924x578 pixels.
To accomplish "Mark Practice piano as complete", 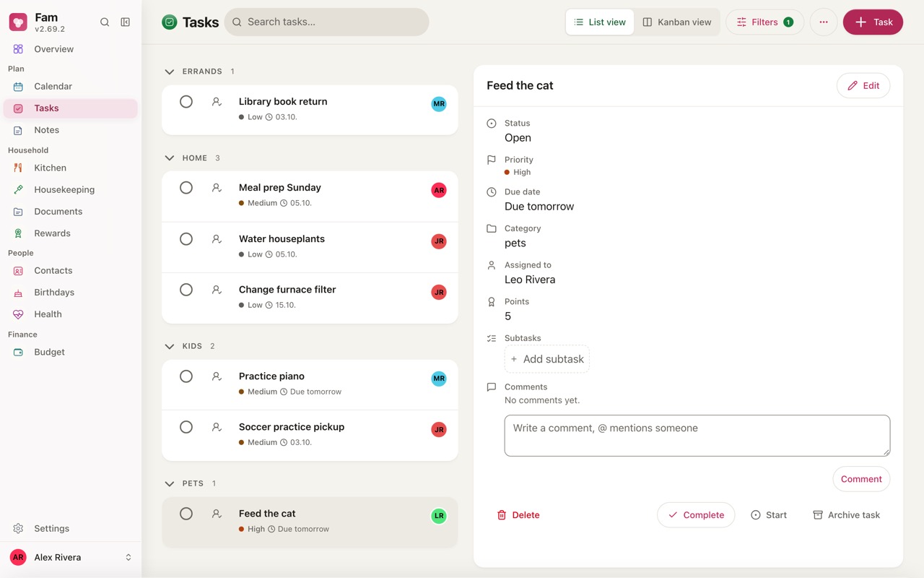I will 186,376.
